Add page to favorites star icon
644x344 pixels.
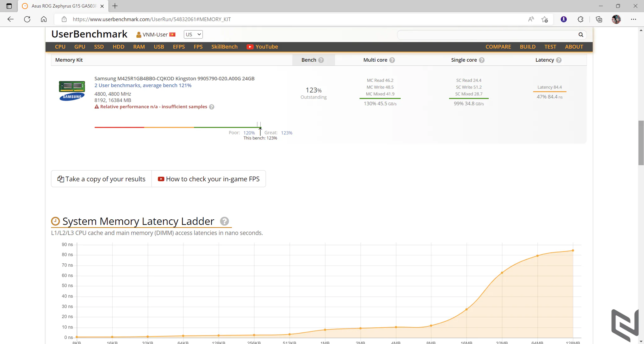point(545,19)
